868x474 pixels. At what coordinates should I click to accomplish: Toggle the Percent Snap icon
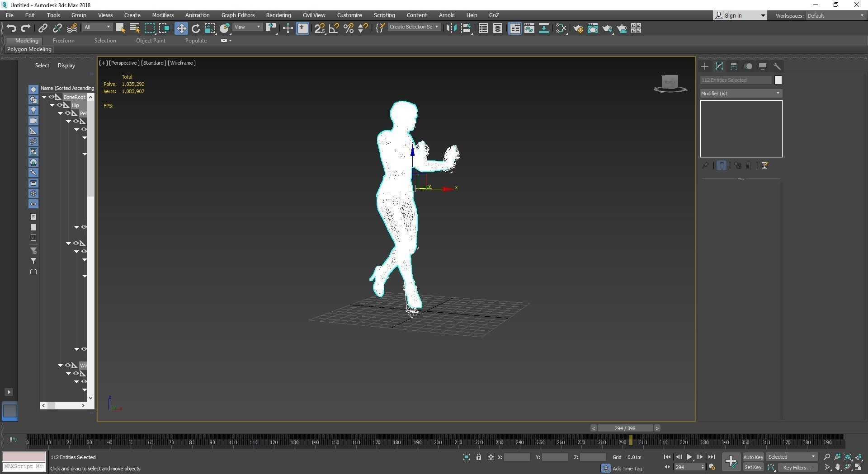(x=349, y=28)
